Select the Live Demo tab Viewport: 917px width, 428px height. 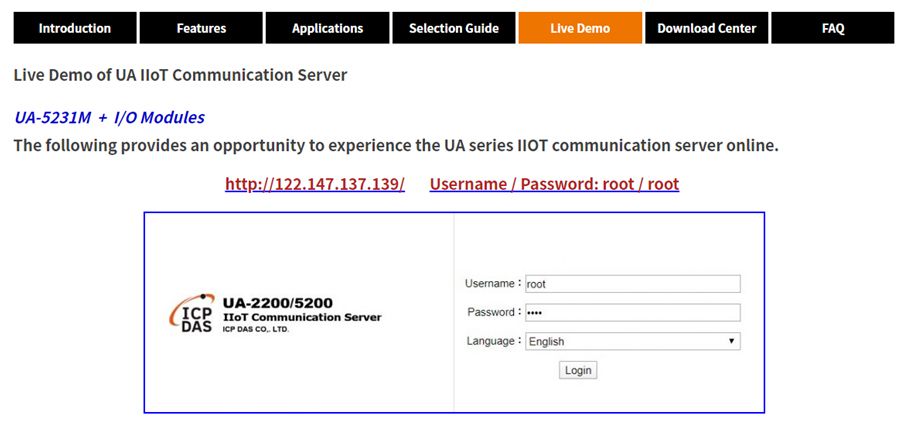(x=580, y=28)
